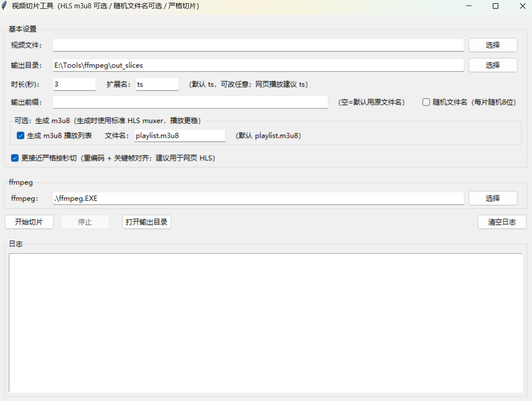Click the 扩展名 extension field
The image size is (532, 401).
157,84
